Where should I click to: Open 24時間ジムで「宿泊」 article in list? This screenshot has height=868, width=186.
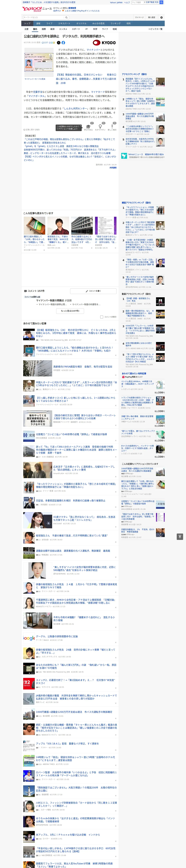click(x=75, y=758)
